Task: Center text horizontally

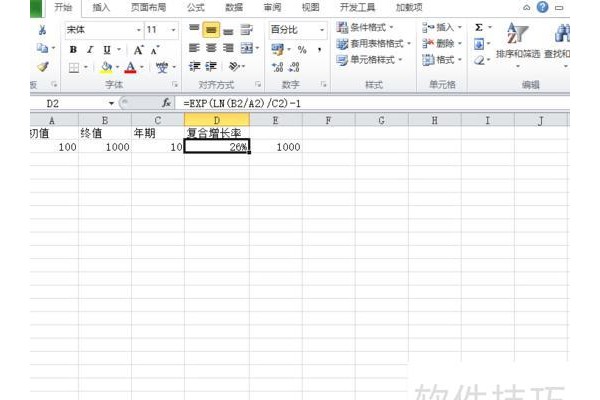Action: [x=211, y=48]
